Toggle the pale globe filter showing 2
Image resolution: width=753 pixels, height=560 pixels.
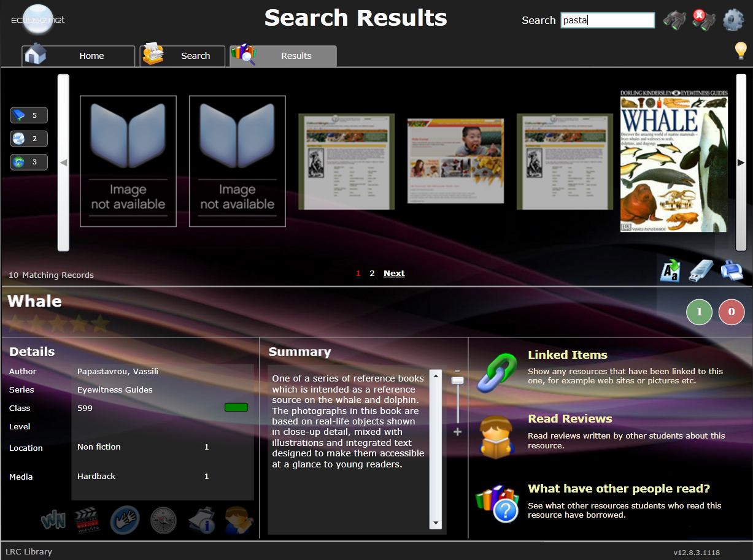click(29, 139)
